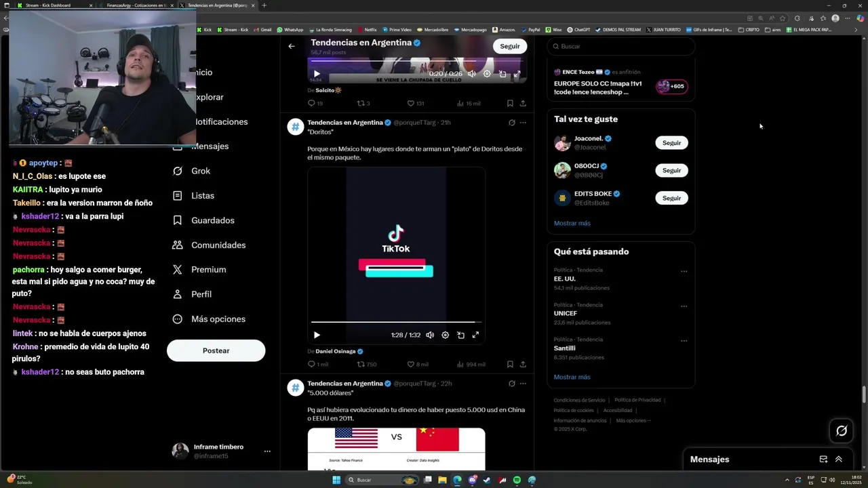Open Más opciones in the sidebar
Screen dimensions: 868x488
(210, 319)
